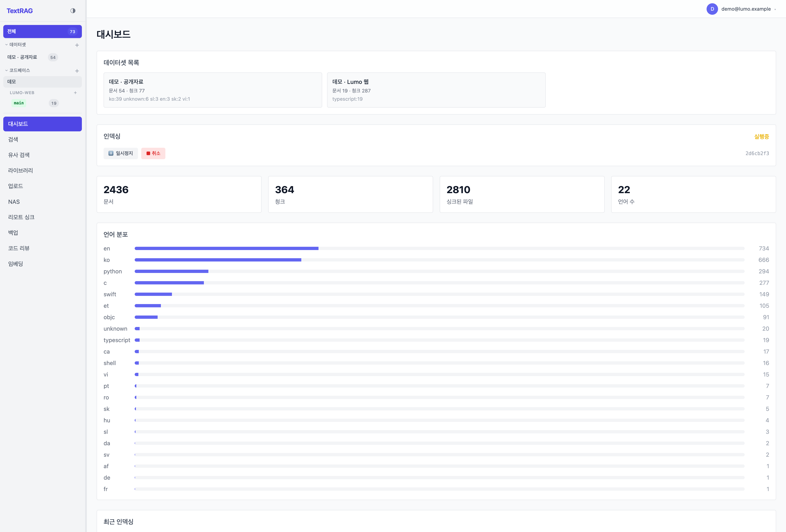Click the swift language label
786x532 pixels.
(110, 294)
